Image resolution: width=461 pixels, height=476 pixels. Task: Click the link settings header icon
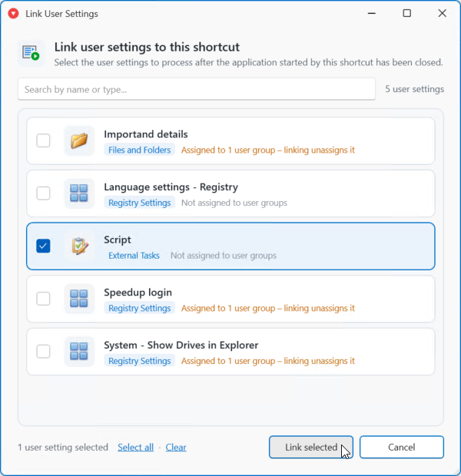(x=31, y=53)
